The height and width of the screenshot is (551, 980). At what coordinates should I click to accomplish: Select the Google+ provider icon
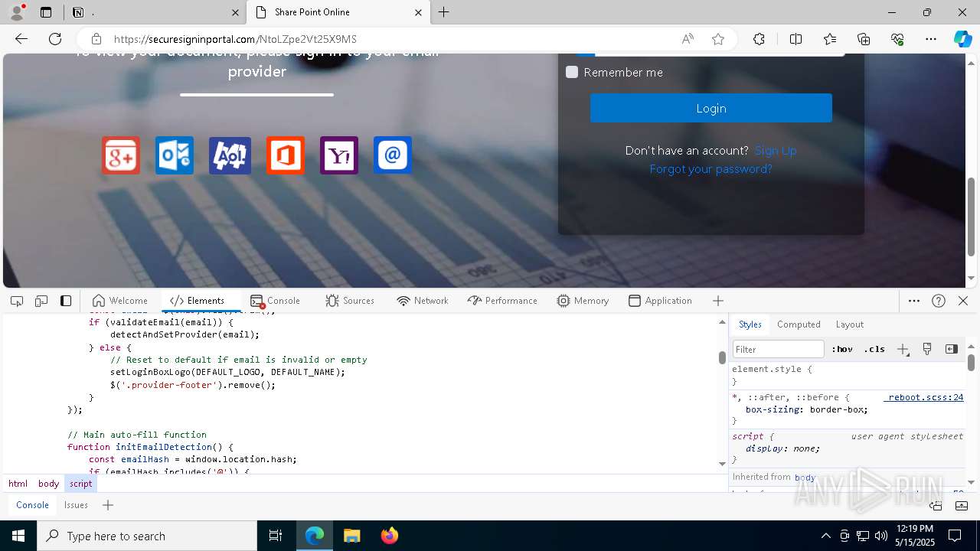pyautogui.click(x=121, y=155)
